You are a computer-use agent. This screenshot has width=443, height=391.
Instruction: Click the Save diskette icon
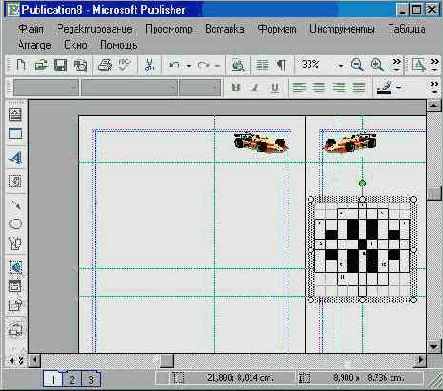[x=60, y=65]
